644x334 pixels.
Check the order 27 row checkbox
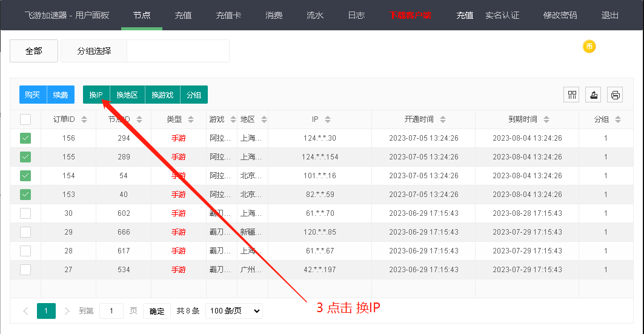(25, 270)
